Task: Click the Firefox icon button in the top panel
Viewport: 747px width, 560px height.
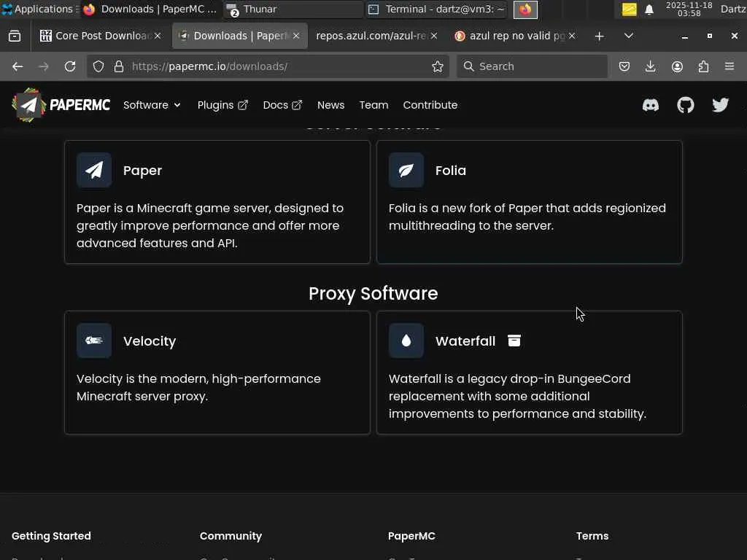Action: click(525, 9)
